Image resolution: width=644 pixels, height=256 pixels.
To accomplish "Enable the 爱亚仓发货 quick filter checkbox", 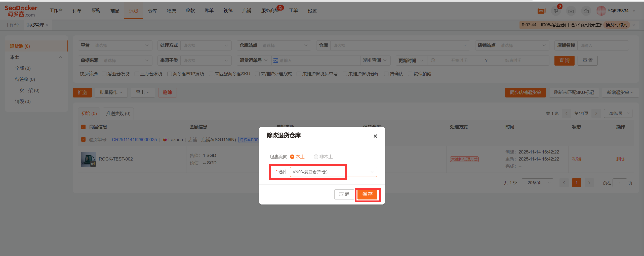I will coord(104,74).
